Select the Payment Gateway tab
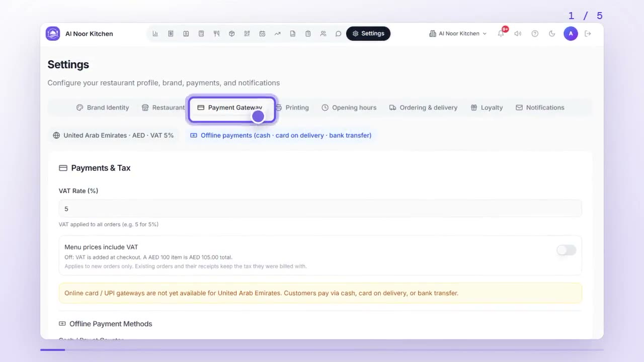 point(231,108)
